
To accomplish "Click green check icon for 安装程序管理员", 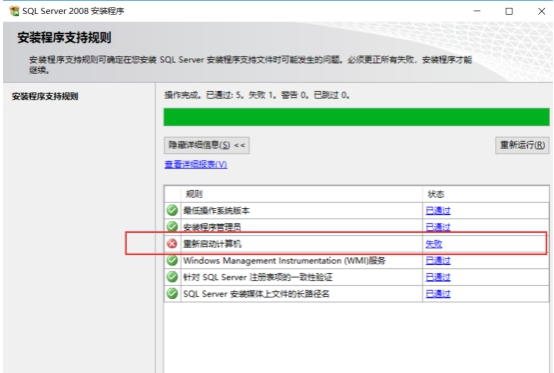I will coord(172,226).
